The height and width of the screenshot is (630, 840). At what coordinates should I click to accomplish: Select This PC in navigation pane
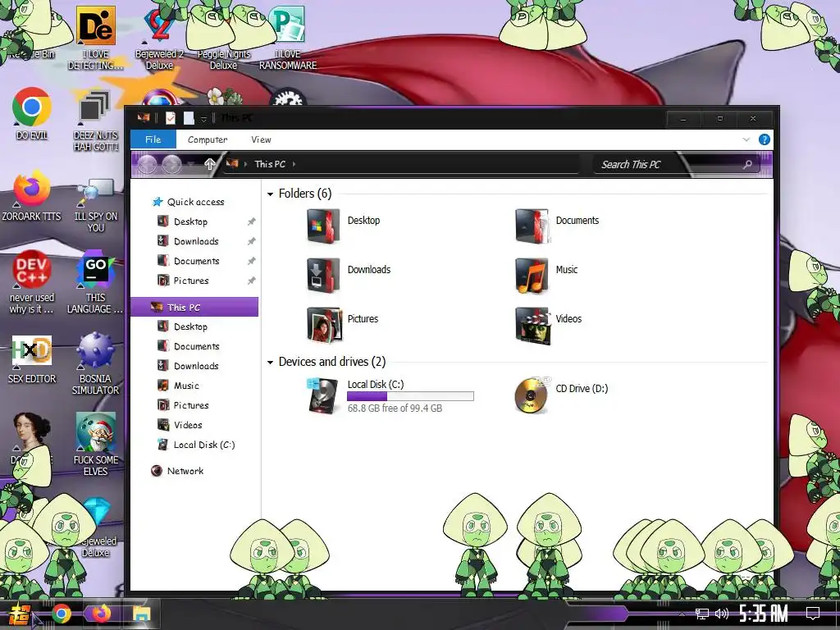point(194,307)
